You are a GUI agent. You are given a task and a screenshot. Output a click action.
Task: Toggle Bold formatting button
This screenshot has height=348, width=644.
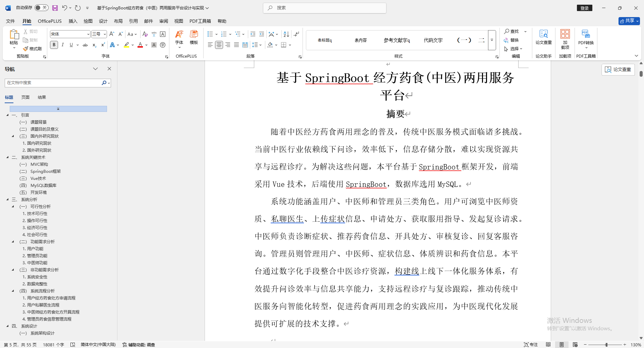(x=54, y=45)
